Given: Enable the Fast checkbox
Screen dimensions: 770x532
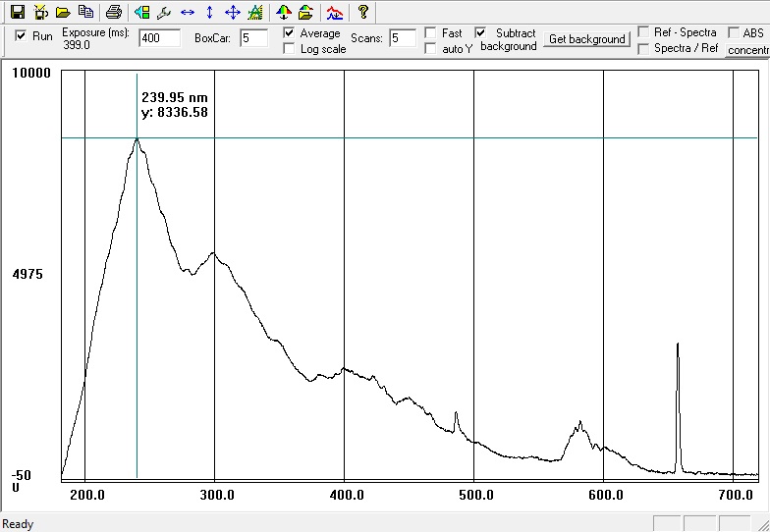Looking at the screenshot, I should pos(430,33).
